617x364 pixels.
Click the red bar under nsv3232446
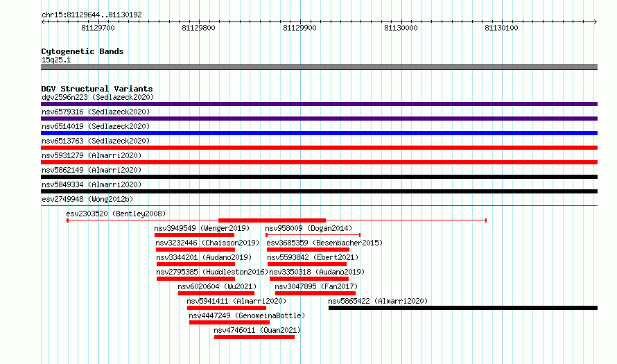(195, 250)
